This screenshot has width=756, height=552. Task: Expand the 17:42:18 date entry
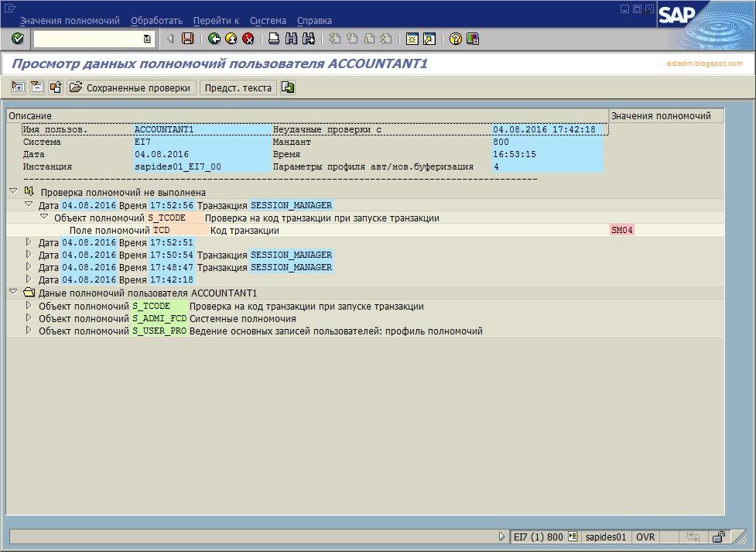click(29, 279)
